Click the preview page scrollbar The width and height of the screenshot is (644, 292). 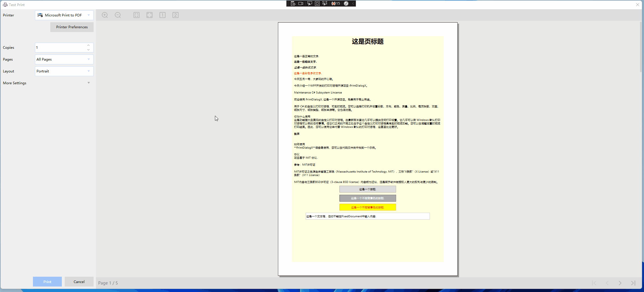coord(641,46)
